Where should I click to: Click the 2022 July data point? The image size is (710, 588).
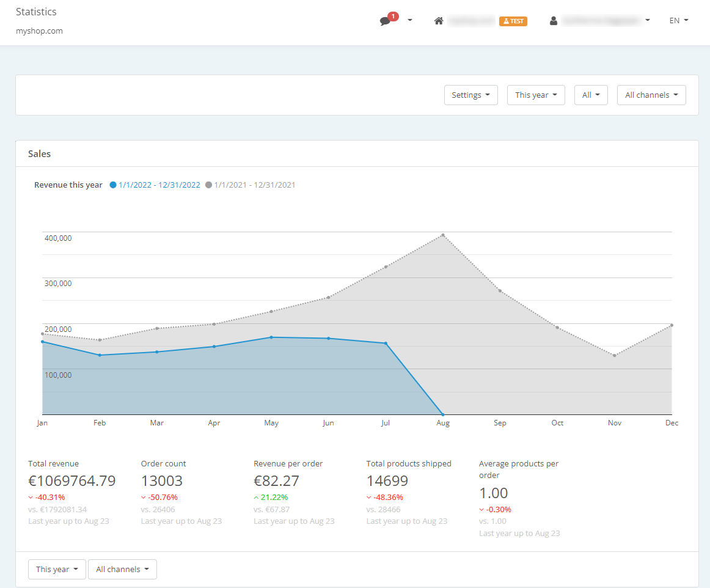pos(386,344)
